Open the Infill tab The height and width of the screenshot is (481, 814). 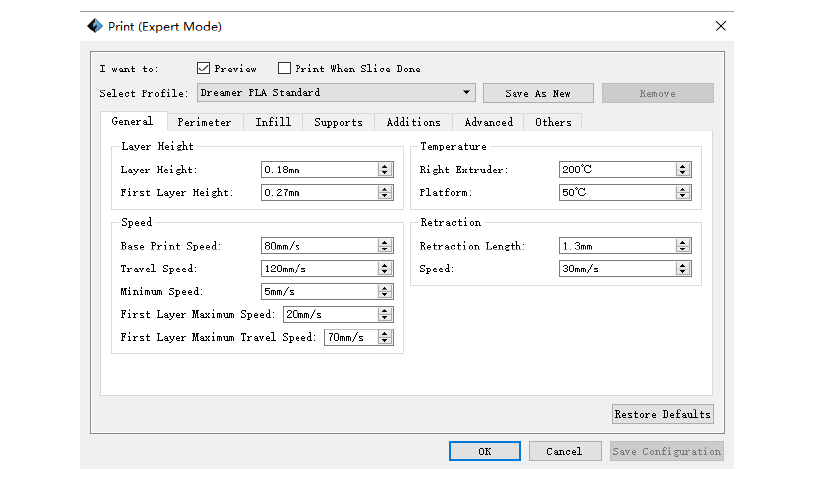(x=273, y=122)
